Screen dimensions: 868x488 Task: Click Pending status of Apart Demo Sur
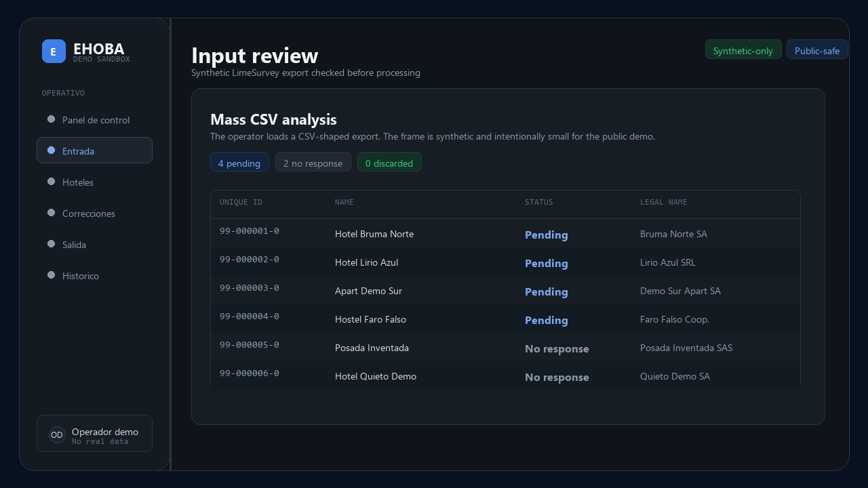point(547,292)
